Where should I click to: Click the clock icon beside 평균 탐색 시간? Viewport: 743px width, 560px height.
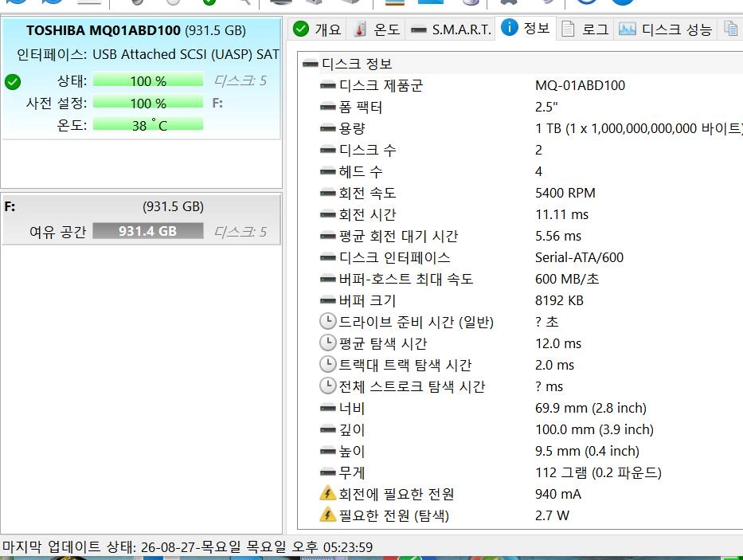point(327,343)
